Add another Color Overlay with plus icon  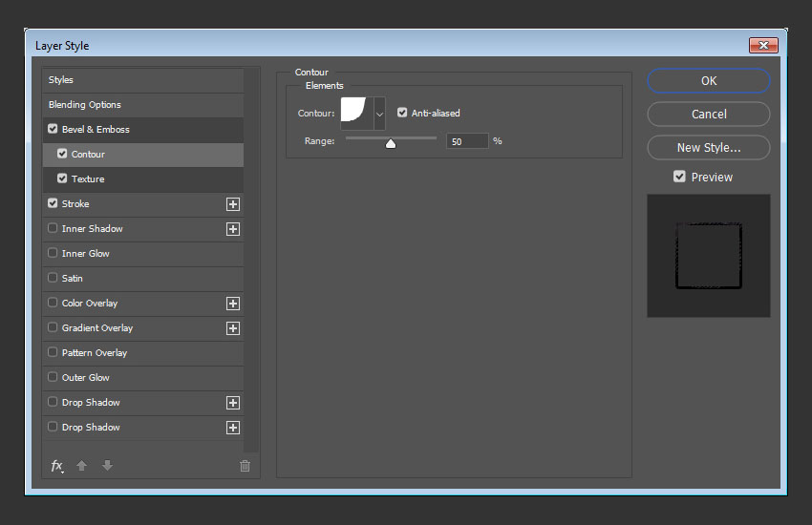[233, 304]
